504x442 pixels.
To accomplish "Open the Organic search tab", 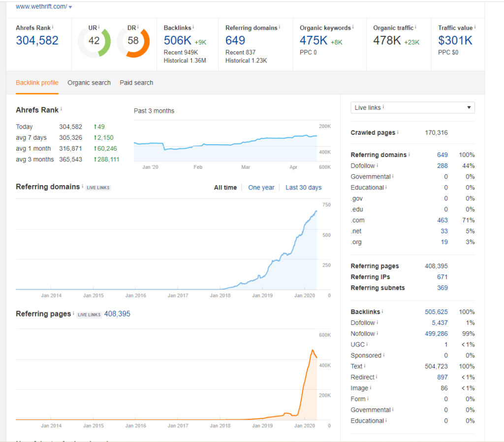I will [x=89, y=83].
